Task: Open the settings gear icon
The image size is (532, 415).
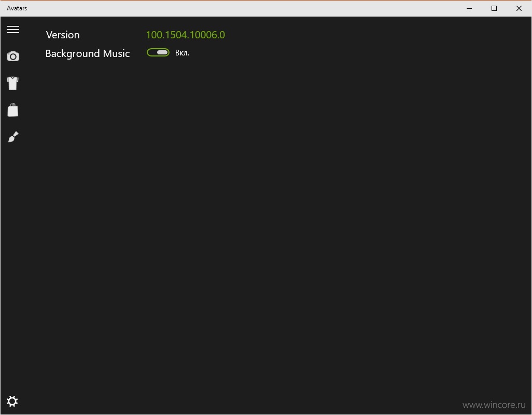Action: [x=12, y=401]
